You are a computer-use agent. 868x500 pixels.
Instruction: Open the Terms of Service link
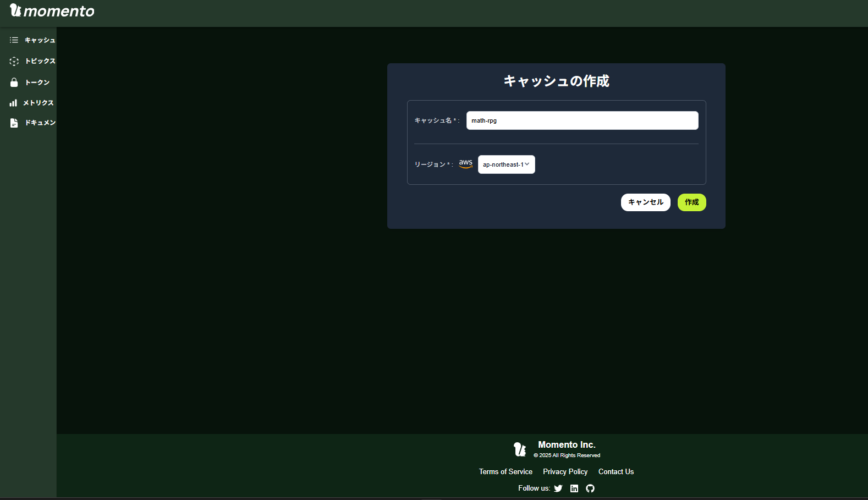(506, 472)
